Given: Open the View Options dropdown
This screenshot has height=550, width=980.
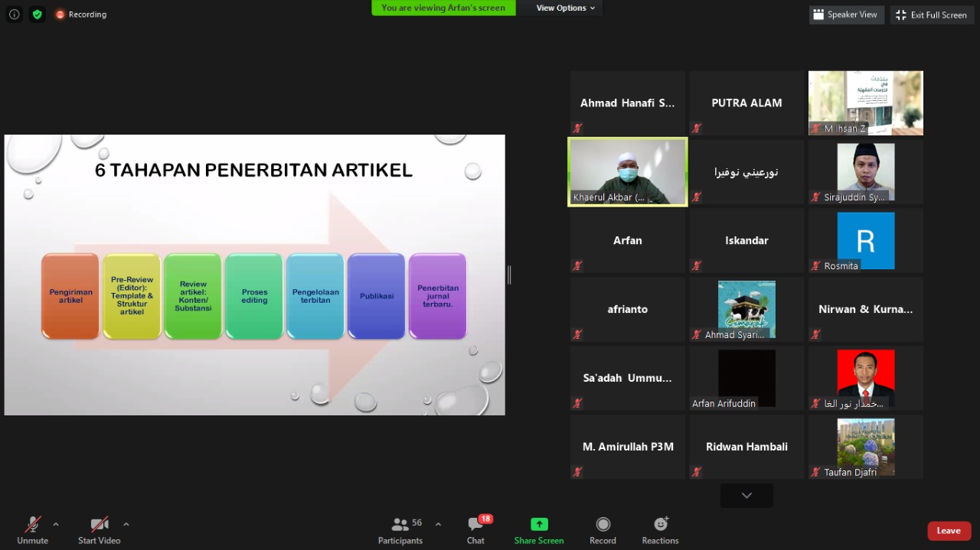Looking at the screenshot, I should (565, 8).
